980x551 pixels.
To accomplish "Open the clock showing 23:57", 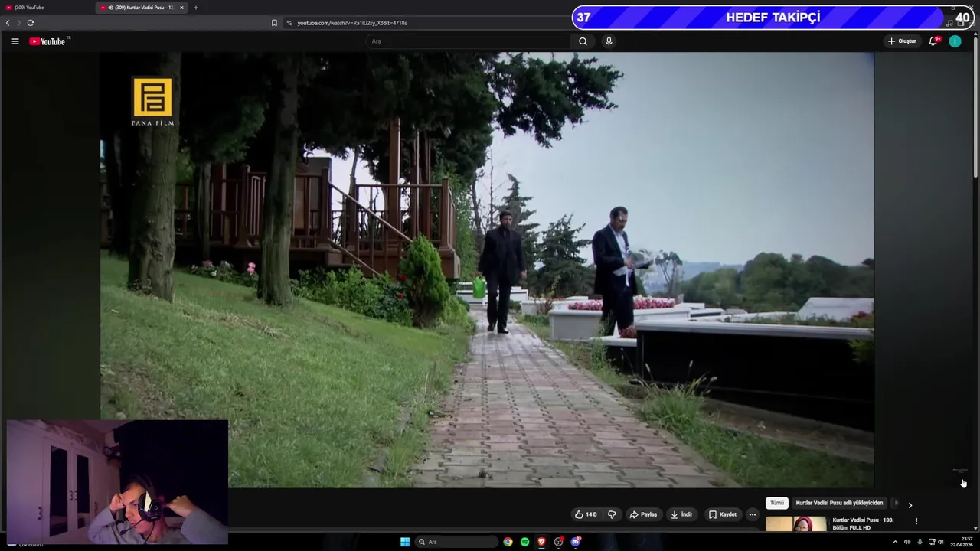I will [x=962, y=542].
